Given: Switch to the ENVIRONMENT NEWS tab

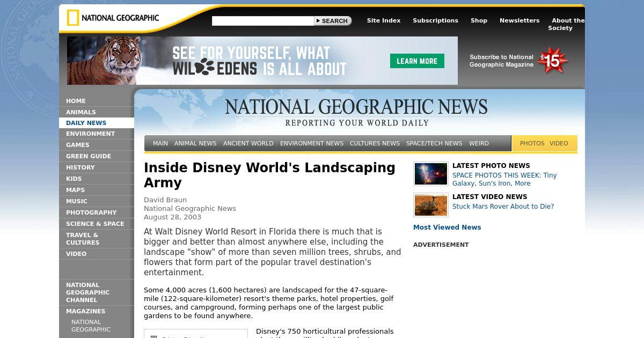Looking at the screenshot, I should [312, 143].
